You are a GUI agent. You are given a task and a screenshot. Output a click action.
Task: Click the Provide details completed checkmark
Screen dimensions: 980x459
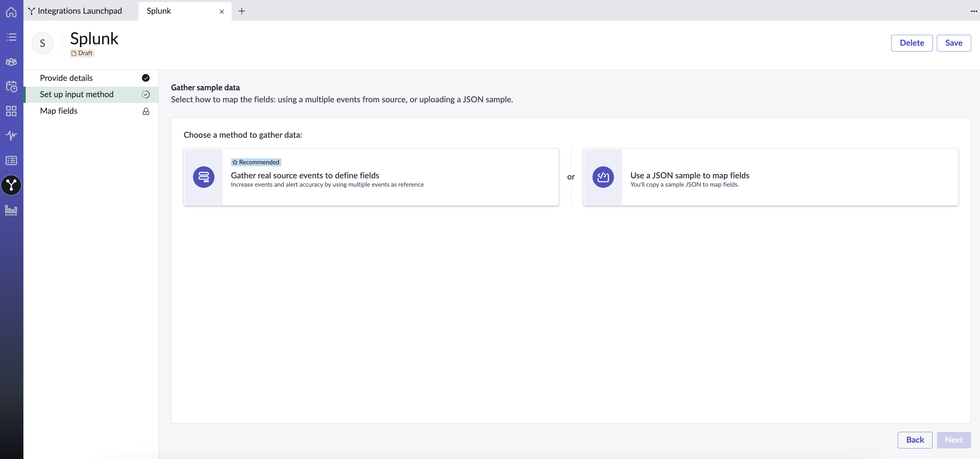(146, 78)
